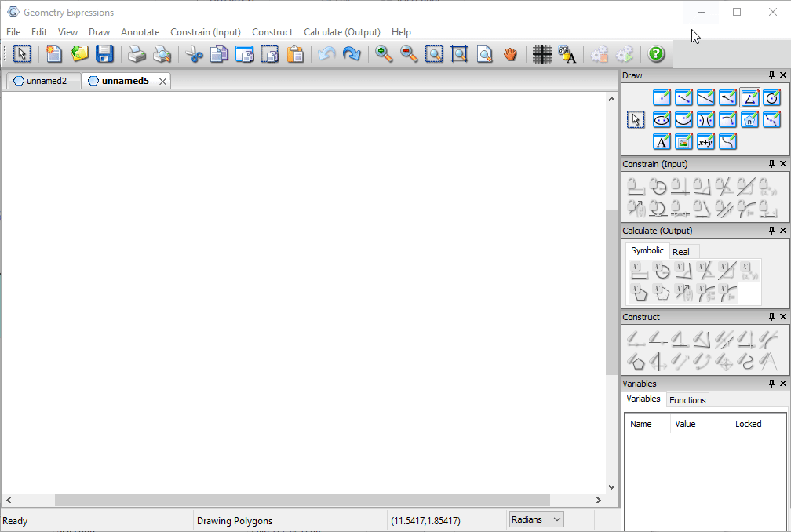Select the Line Segment drawing tool
791x532 pixels.
(x=683, y=98)
